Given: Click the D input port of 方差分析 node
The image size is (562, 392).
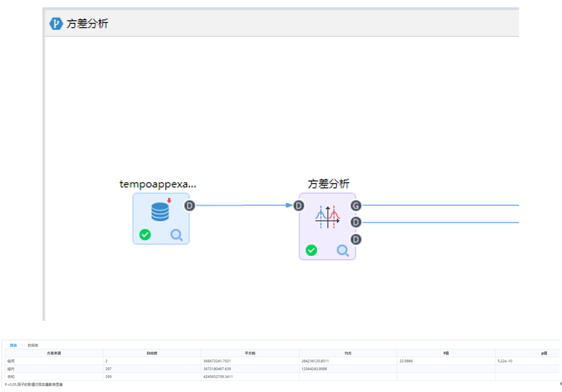Looking at the screenshot, I should tap(299, 206).
